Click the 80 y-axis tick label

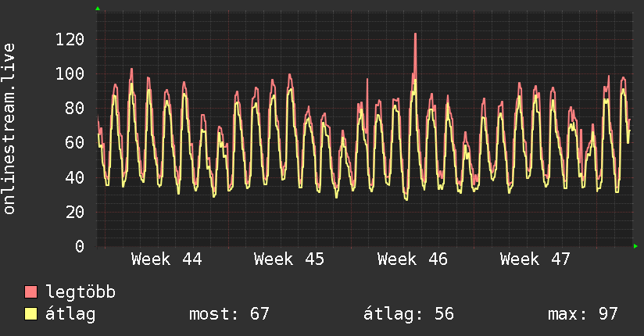click(x=75, y=109)
